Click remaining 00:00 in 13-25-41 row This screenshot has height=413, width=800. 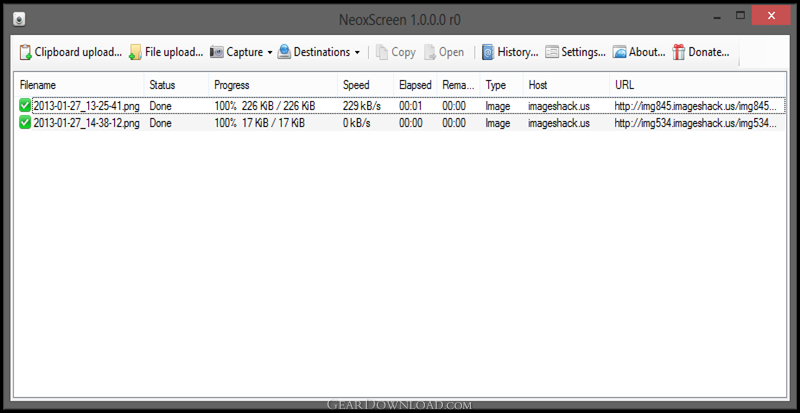tap(454, 106)
